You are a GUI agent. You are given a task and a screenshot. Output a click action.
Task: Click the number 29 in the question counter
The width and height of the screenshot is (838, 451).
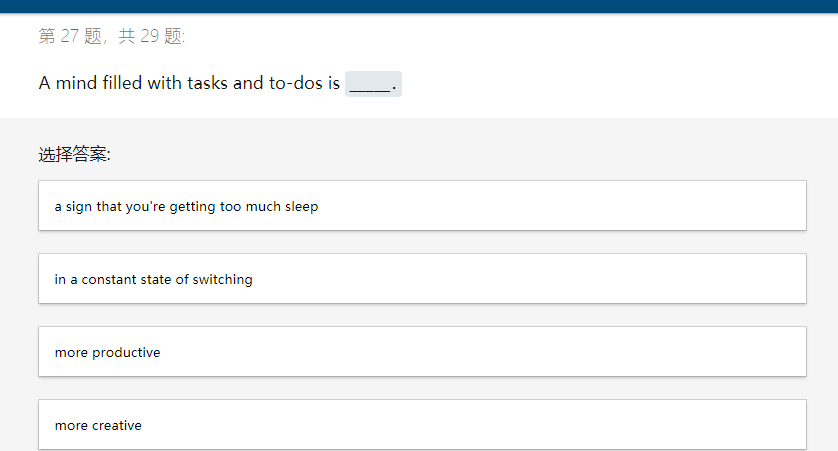(150, 36)
